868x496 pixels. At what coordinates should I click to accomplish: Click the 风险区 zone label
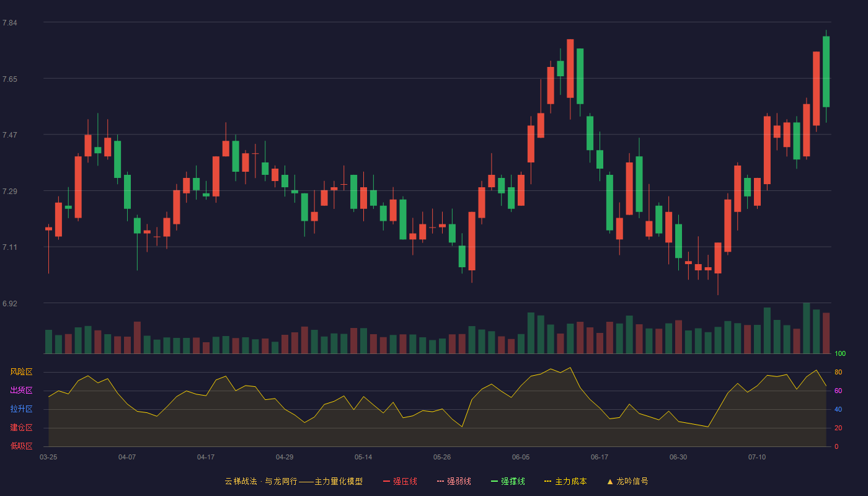point(21,372)
